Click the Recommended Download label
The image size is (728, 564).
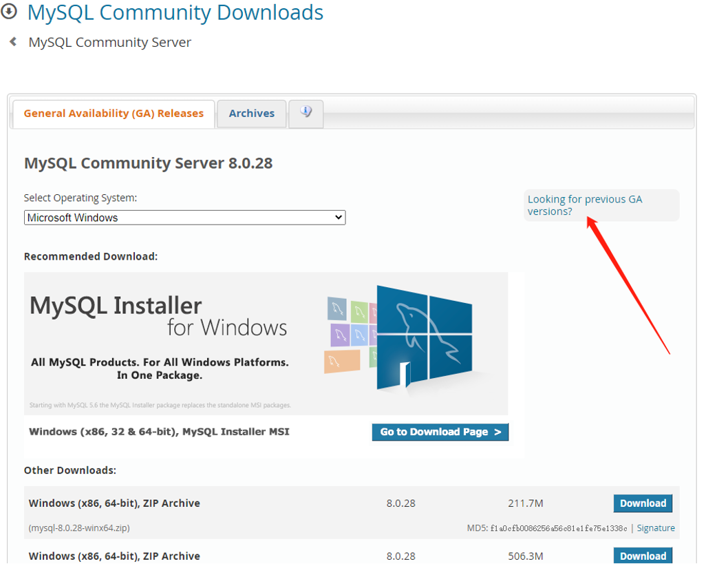[91, 256]
